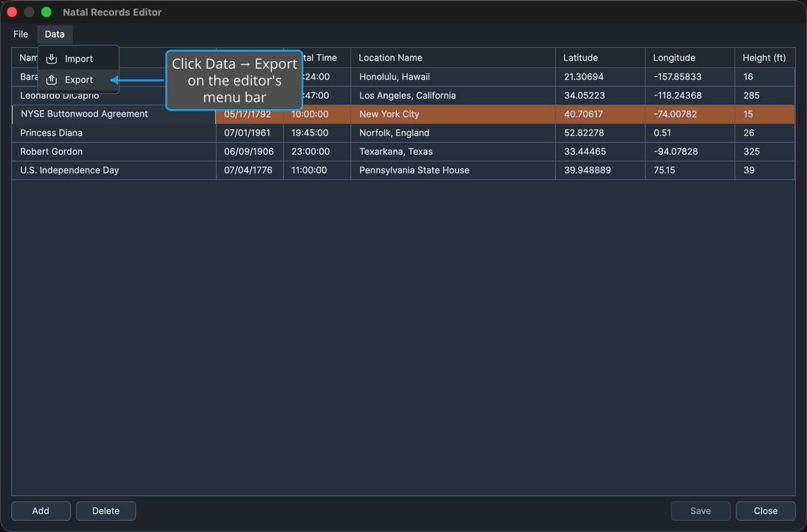Click the longitude value -157.85833

coord(690,77)
